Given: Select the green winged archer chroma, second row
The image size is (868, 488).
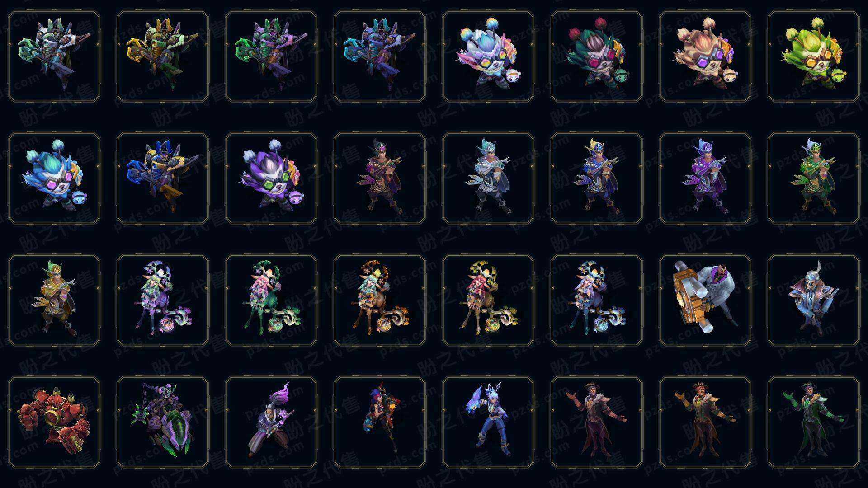Looking at the screenshot, I should [x=814, y=178].
